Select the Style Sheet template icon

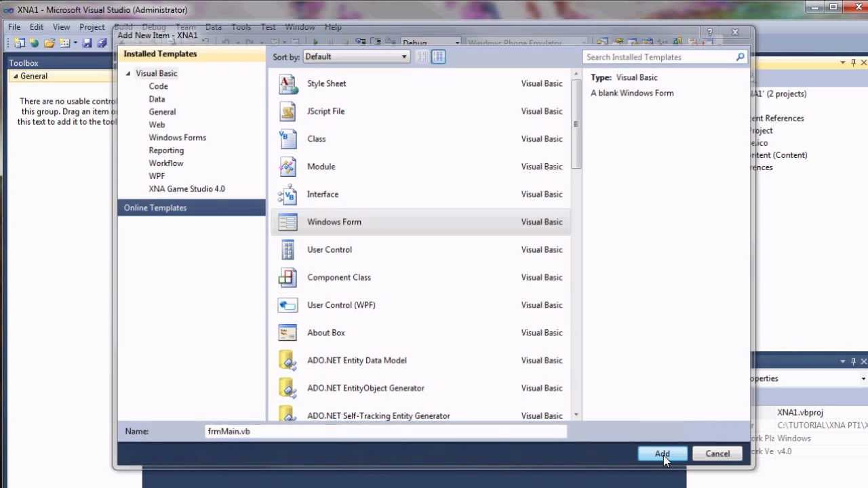(x=288, y=83)
